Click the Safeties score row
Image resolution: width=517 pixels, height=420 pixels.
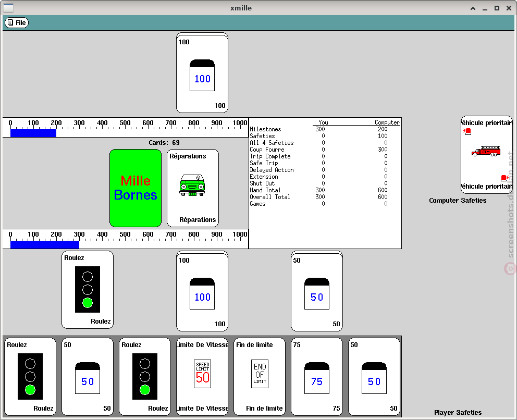point(325,136)
